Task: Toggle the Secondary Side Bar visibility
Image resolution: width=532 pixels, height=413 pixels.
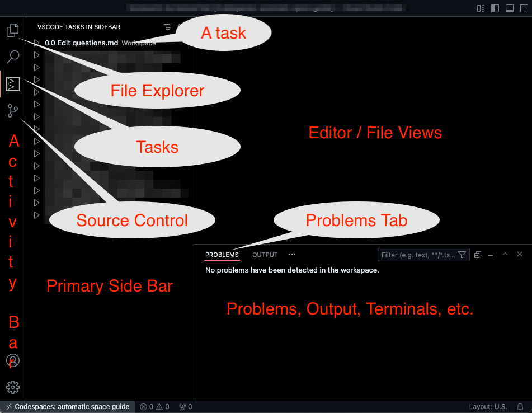Action: (524, 9)
